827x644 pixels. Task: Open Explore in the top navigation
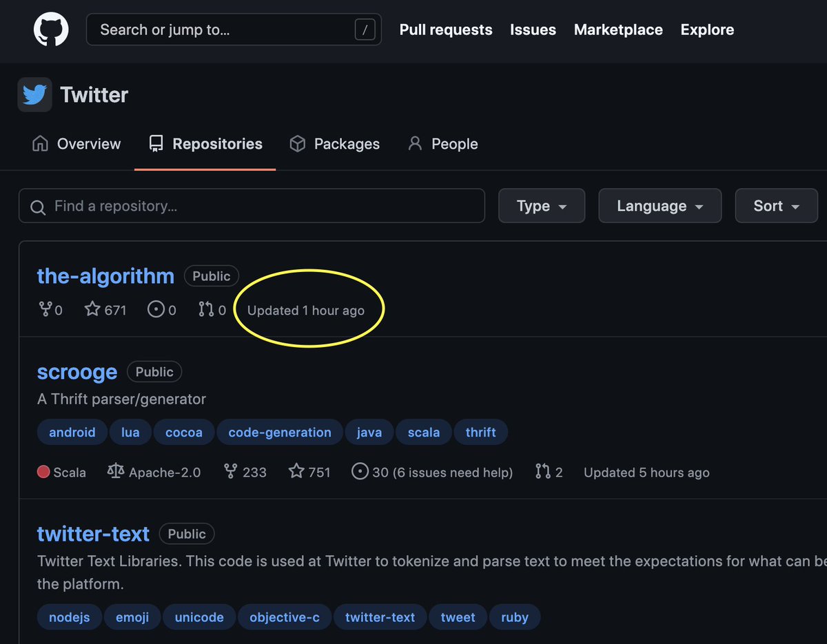pyautogui.click(x=707, y=30)
